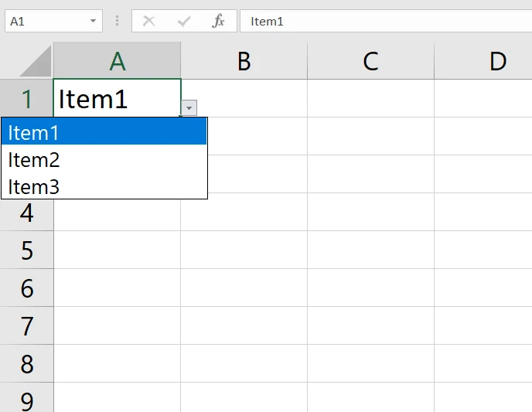Click the Name Box showing A1
Image resolution: width=532 pixels, height=412 pixels.
click(46, 22)
